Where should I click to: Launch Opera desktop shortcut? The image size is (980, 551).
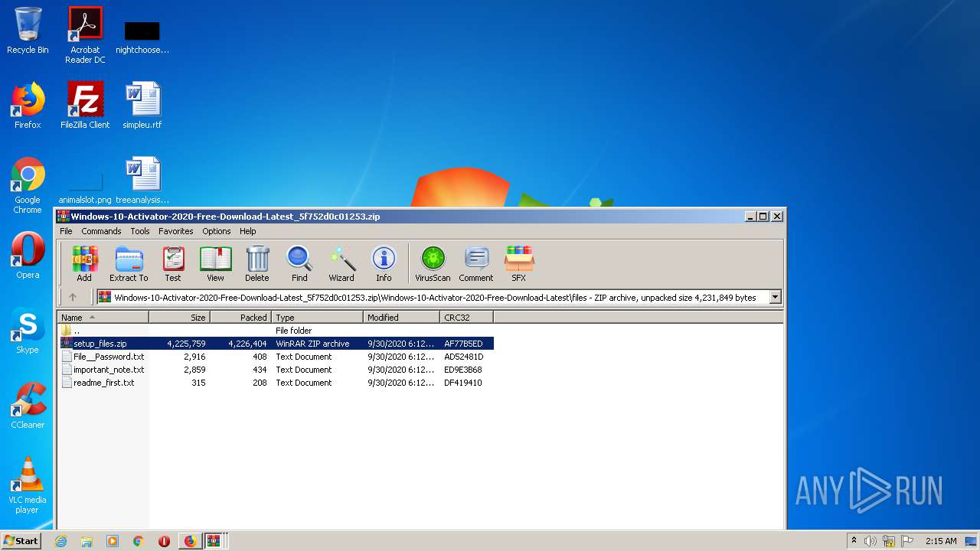(x=28, y=256)
